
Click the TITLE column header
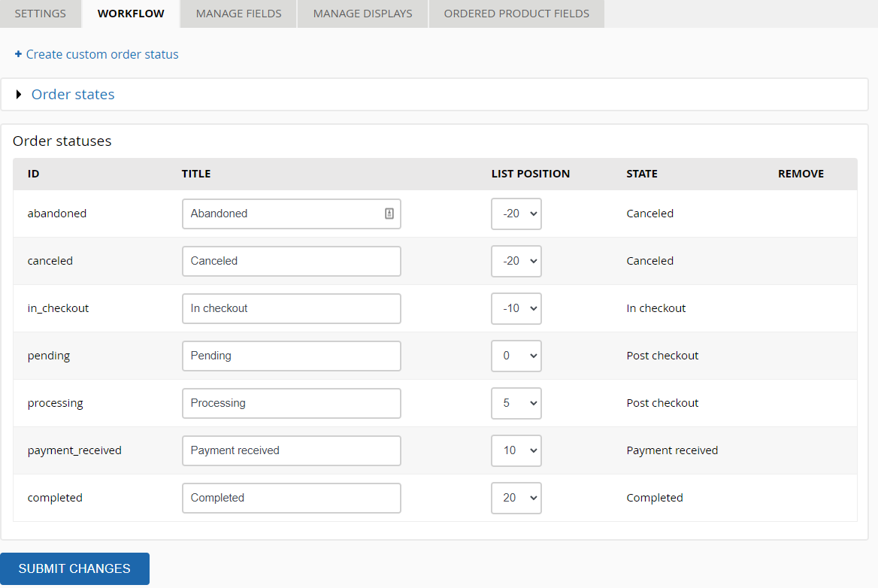(196, 174)
